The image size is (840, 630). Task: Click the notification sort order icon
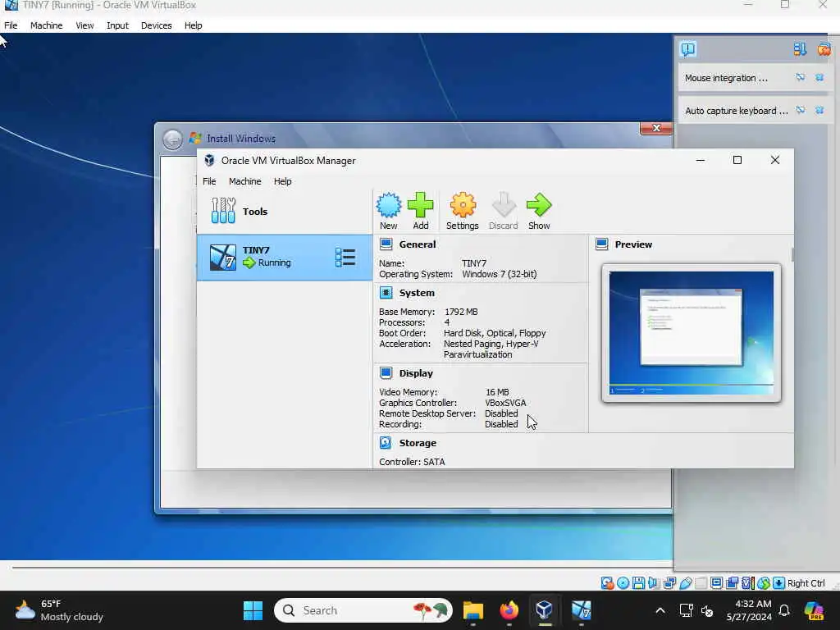800,49
